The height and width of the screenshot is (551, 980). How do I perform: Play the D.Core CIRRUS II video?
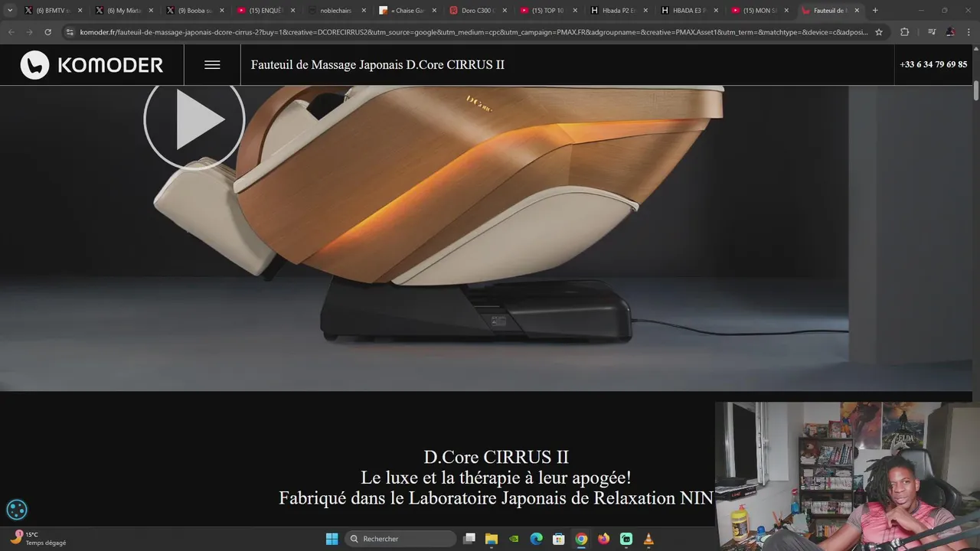pos(194,121)
